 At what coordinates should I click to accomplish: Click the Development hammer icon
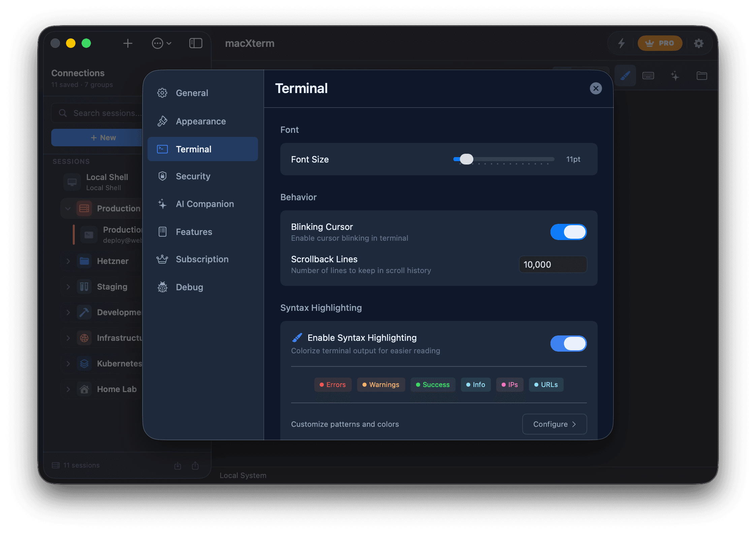(x=84, y=312)
